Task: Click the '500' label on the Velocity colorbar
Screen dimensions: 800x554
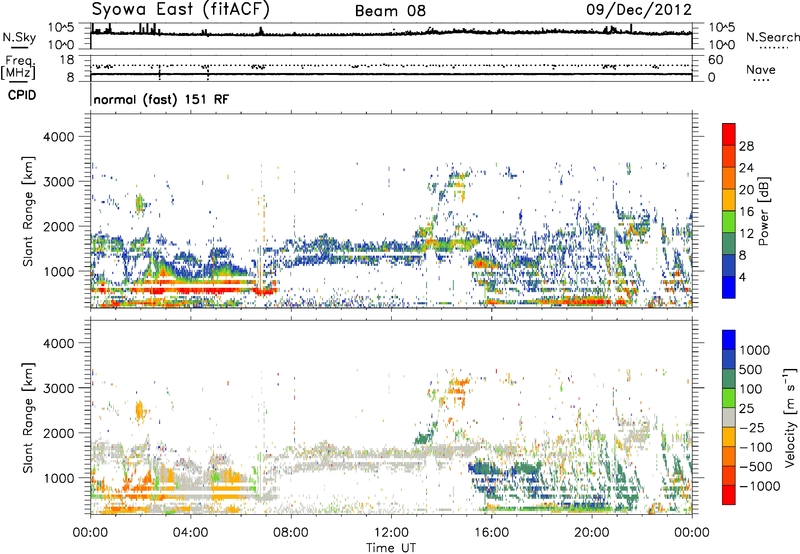Action: point(751,369)
